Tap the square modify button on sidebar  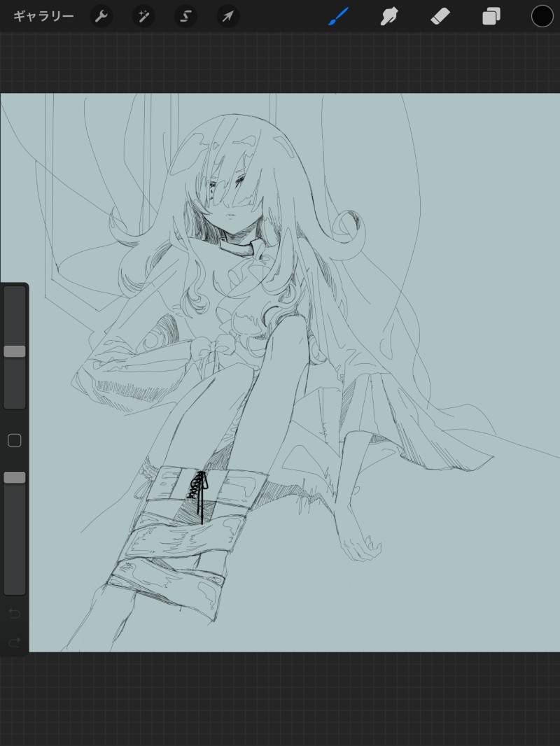click(15, 441)
